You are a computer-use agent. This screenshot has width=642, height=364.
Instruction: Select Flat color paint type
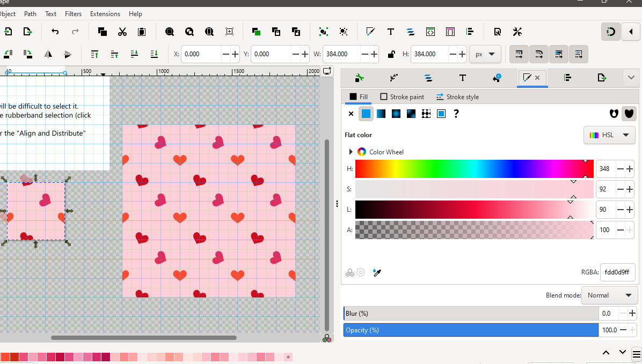(x=366, y=114)
